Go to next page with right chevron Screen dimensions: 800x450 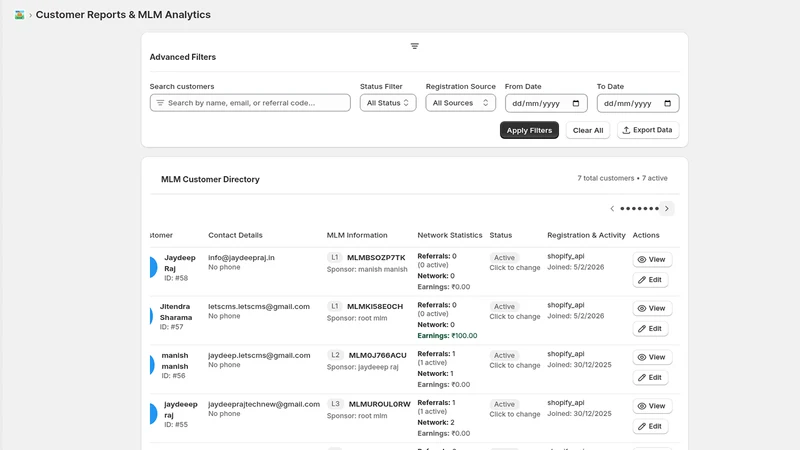[666, 208]
